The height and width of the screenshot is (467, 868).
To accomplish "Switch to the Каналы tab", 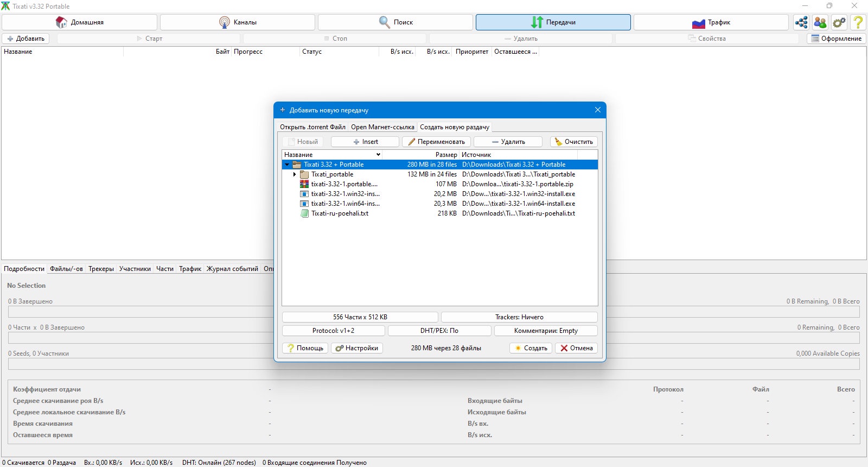I will (x=238, y=22).
